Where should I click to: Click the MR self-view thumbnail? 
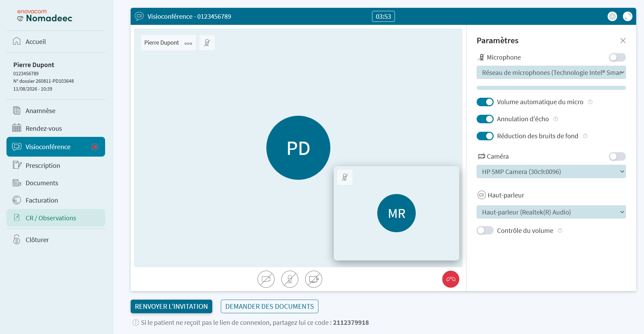tap(396, 213)
